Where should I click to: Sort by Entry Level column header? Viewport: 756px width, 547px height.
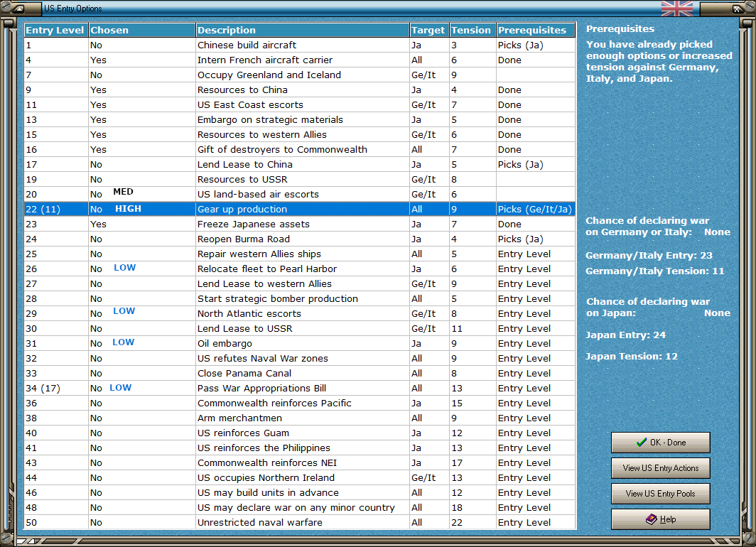[56, 30]
